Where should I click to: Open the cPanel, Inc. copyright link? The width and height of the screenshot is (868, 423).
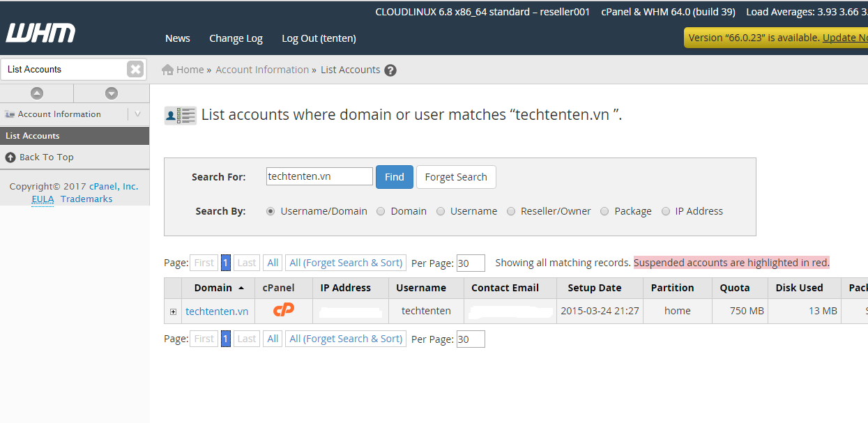point(114,186)
